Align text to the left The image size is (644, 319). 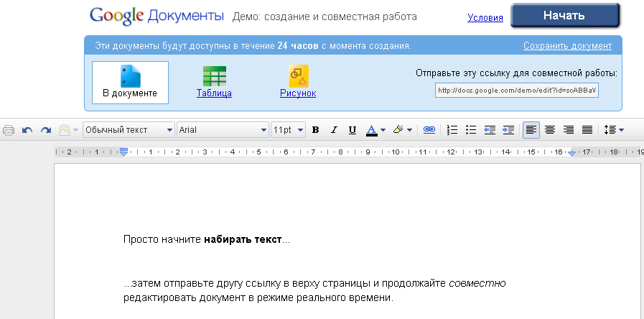click(x=531, y=130)
